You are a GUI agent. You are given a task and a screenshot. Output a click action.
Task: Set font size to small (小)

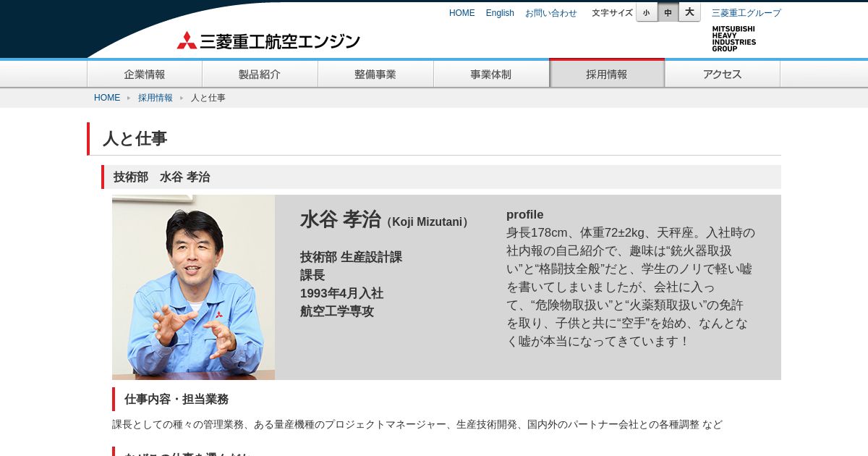point(647,12)
